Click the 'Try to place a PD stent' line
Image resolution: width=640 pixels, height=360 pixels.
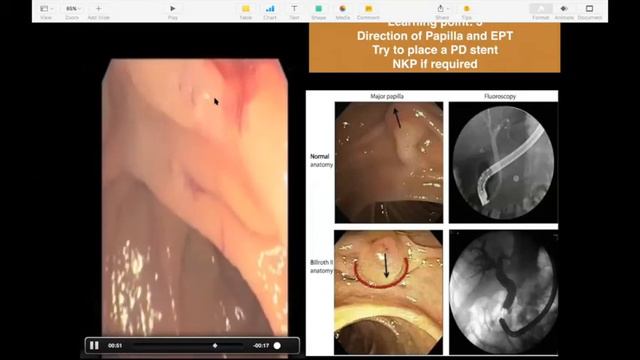click(x=435, y=50)
